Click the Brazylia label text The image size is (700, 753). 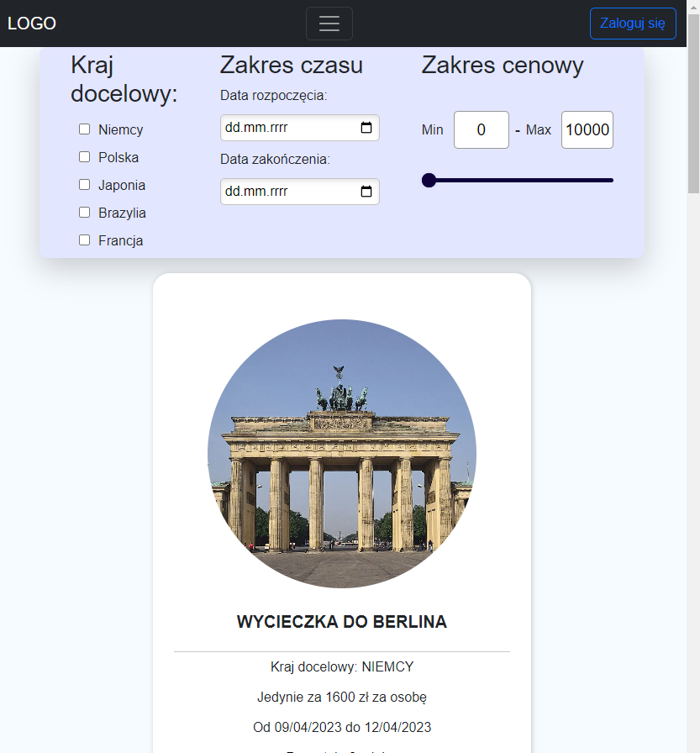[x=122, y=213]
